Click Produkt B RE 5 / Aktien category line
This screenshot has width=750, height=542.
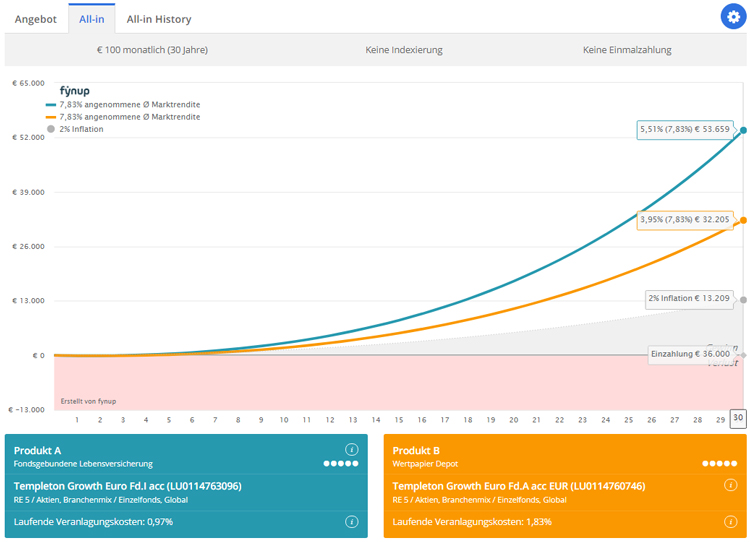[x=479, y=500]
